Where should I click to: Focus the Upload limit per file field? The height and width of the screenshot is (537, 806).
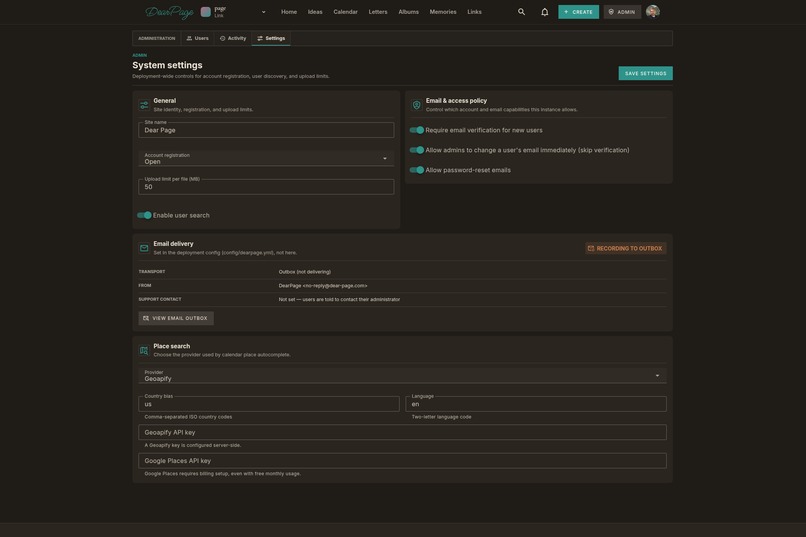(x=266, y=187)
